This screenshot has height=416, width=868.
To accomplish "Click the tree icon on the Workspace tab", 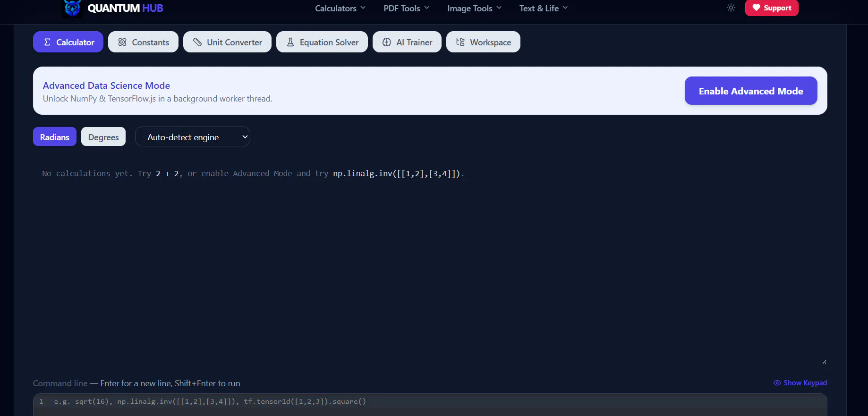I will click(460, 42).
